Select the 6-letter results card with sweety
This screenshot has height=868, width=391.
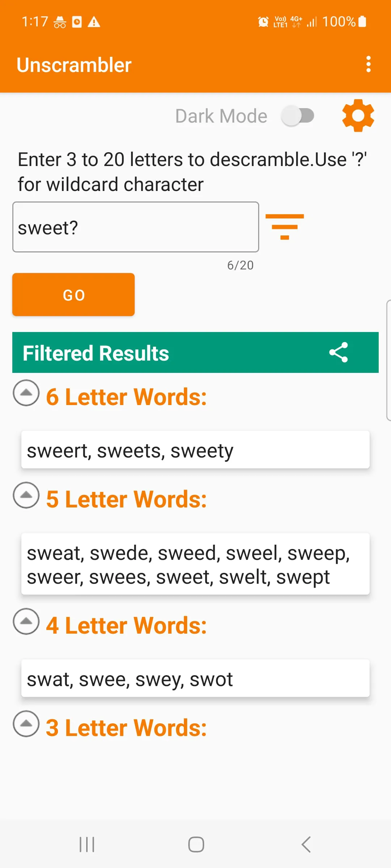point(195,450)
